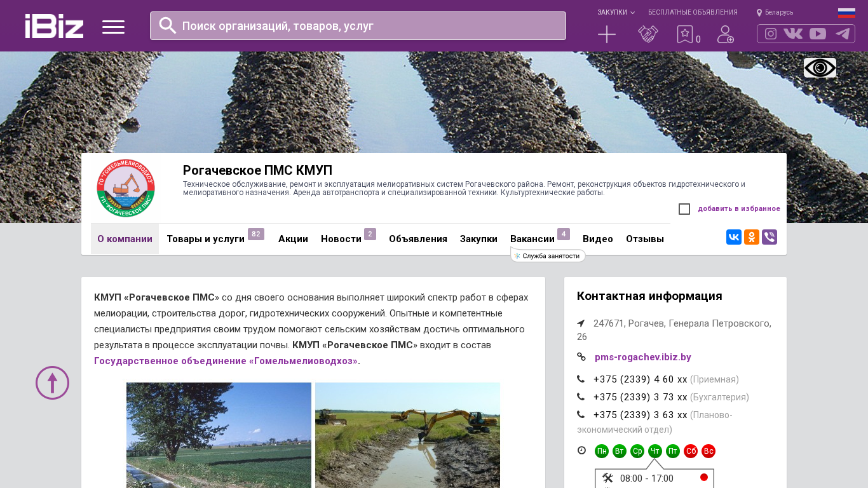This screenshot has width=868, height=488.
Task: Open the Закупки company tab
Action: pos(478,239)
